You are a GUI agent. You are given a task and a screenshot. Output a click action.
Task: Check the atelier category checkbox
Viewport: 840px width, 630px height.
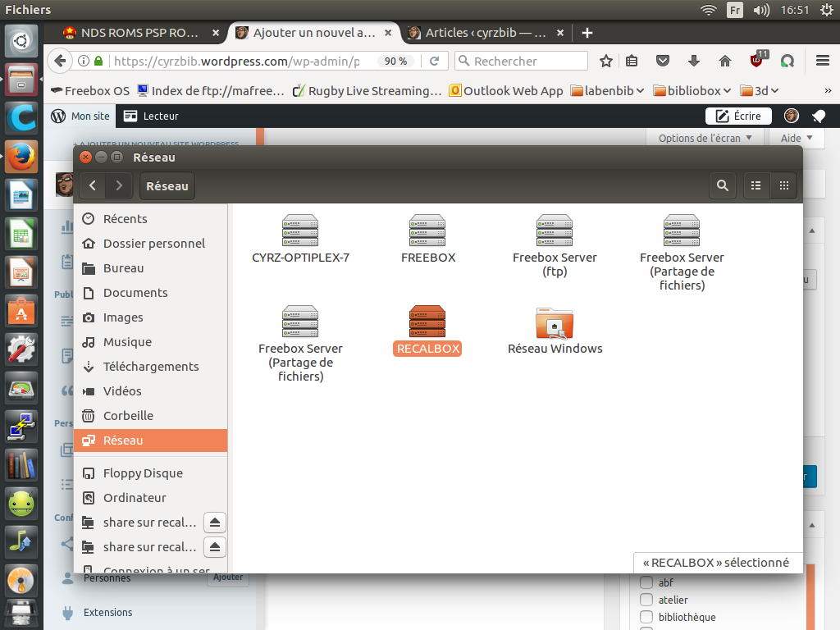coord(646,600)
